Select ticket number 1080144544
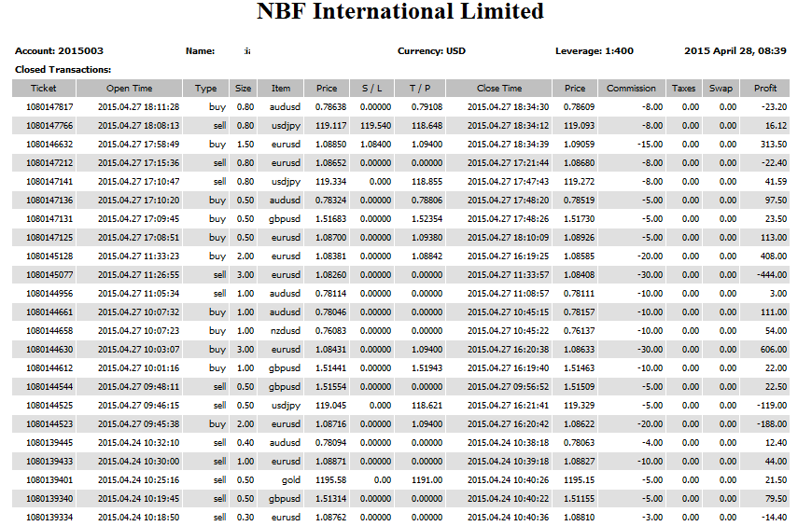 (49, 386)
